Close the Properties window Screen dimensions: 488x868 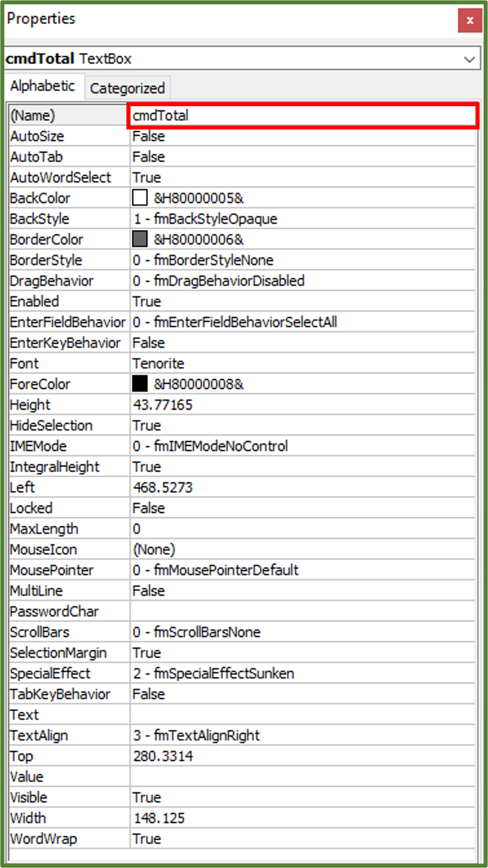pos(470,20)
